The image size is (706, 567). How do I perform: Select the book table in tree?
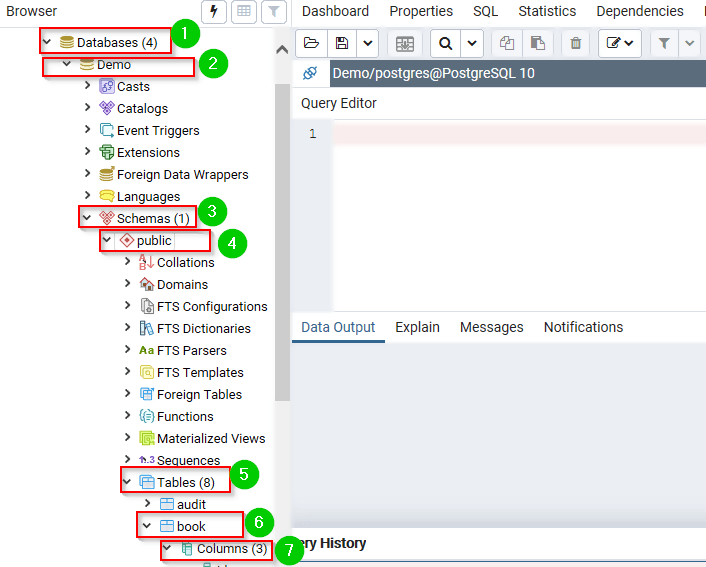pos(191,526)
